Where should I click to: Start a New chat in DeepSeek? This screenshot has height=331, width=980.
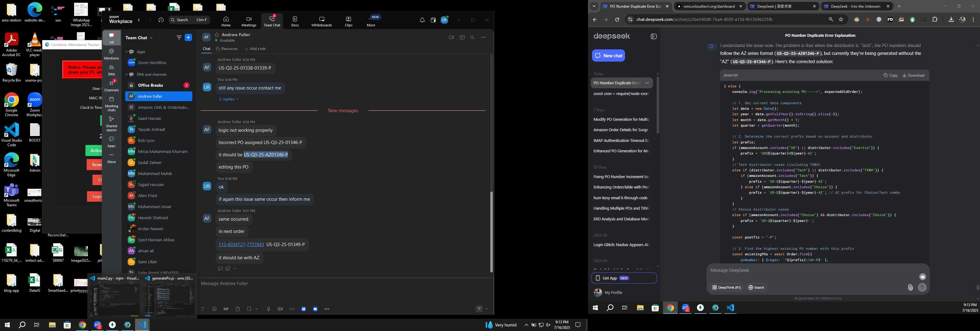[608, 55]
